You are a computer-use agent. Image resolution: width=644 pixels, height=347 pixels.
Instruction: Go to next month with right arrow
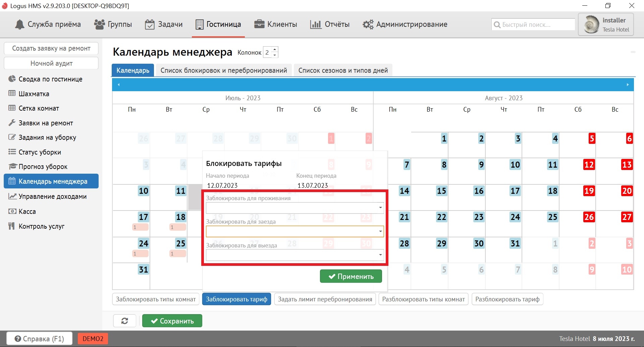(x=628, y=84)
